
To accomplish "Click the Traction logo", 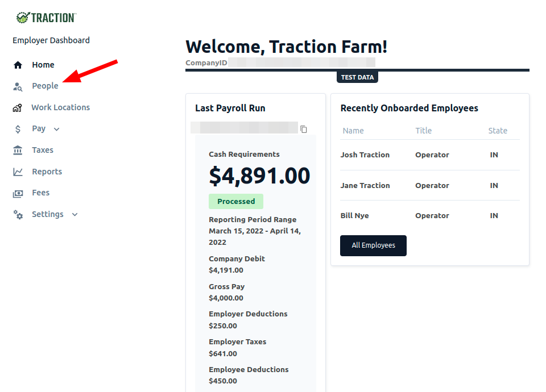I will point(46,18).
